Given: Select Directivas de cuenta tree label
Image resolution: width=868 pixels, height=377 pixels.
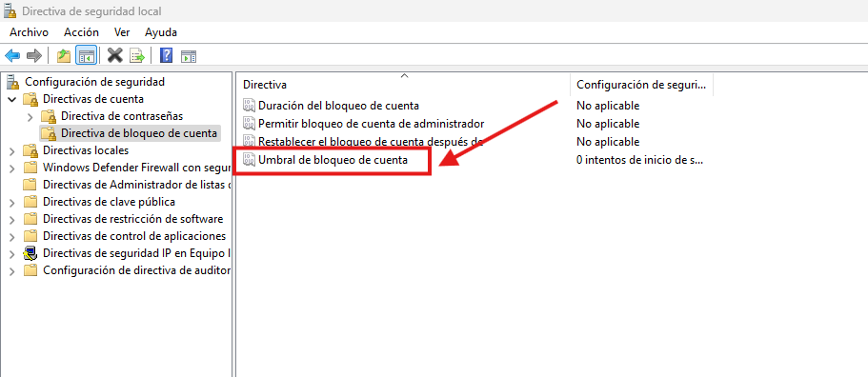Looking at the screenshot, I should click(93, 100).
